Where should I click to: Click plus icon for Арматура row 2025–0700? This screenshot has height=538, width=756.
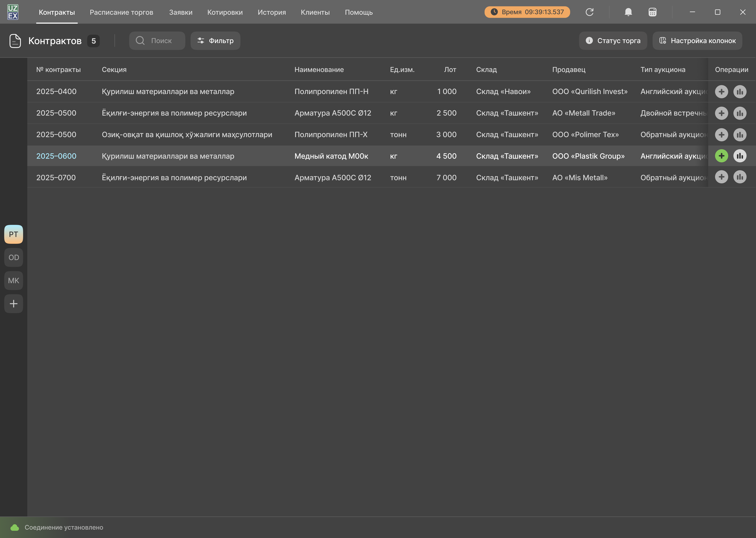722,177
